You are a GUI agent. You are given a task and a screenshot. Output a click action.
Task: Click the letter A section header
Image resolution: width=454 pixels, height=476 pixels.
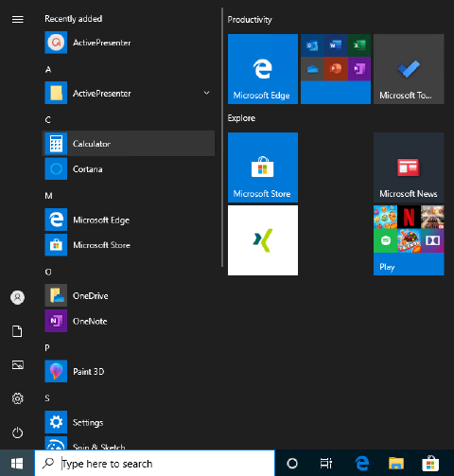coord(48,69)
